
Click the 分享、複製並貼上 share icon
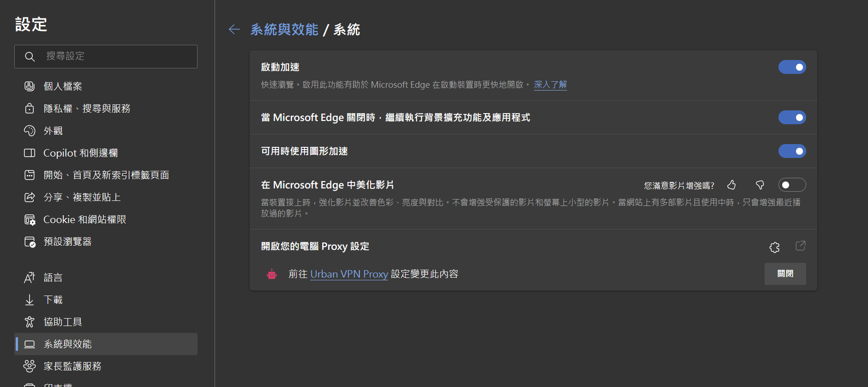(30, 197)
